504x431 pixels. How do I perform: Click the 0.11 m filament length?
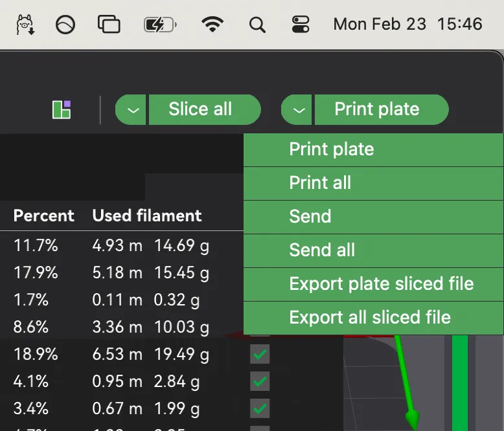pyautogui.click(x=117, y=300)
